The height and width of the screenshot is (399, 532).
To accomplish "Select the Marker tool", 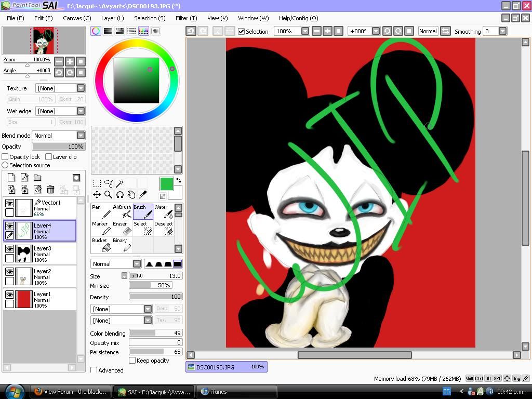I will (101, 228).
